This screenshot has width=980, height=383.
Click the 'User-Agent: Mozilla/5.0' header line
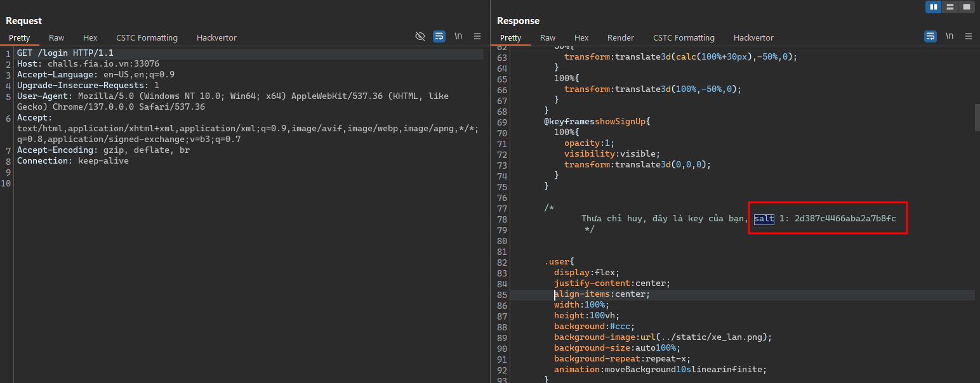click(233, 96)
